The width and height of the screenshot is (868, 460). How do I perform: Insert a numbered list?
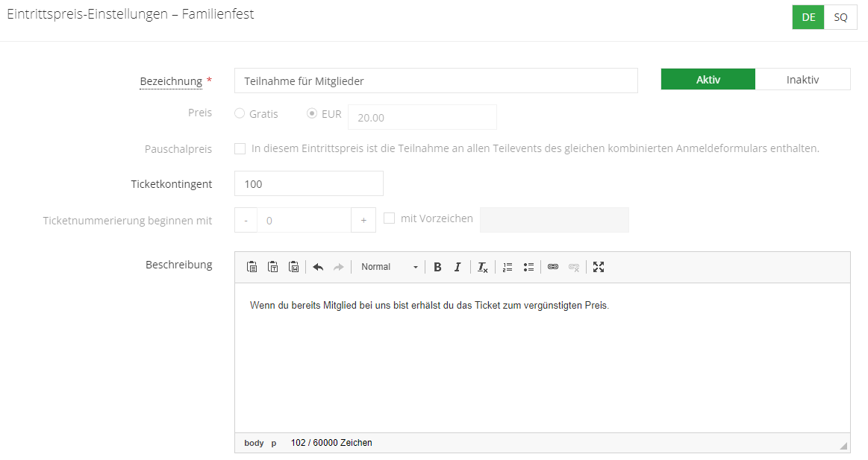click(508, 267)
